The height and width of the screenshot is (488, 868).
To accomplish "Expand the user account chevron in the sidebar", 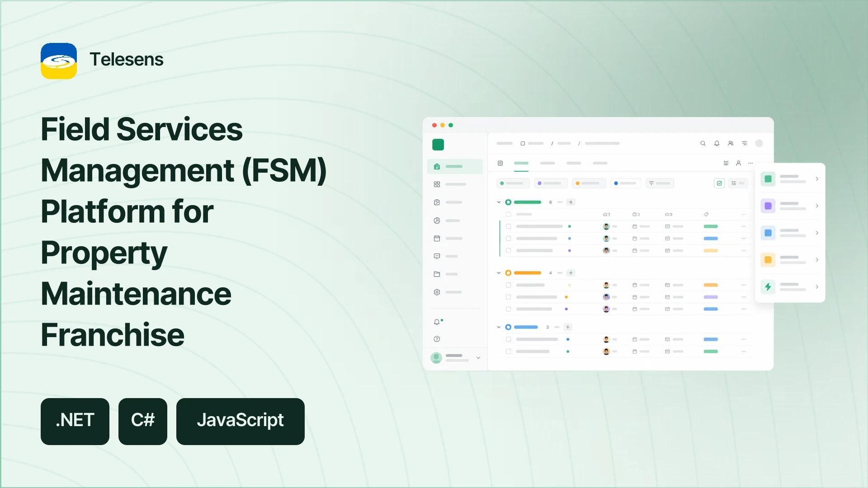I will click(x=478, y=358).
